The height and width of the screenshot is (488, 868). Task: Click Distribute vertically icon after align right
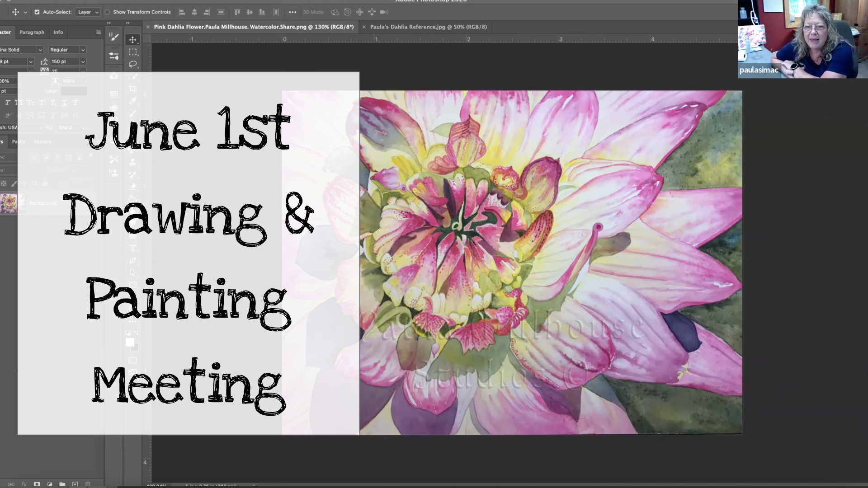(x=221, y=12)
